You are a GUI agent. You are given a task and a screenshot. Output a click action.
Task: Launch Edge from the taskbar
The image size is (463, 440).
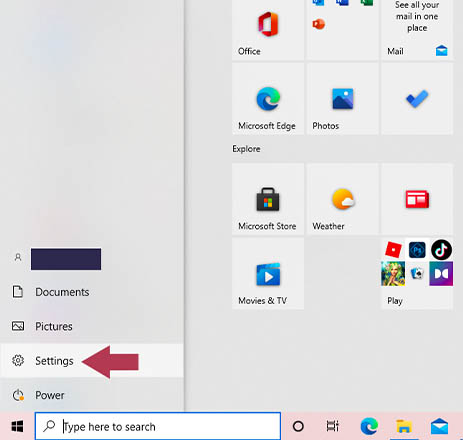point(369,426)
